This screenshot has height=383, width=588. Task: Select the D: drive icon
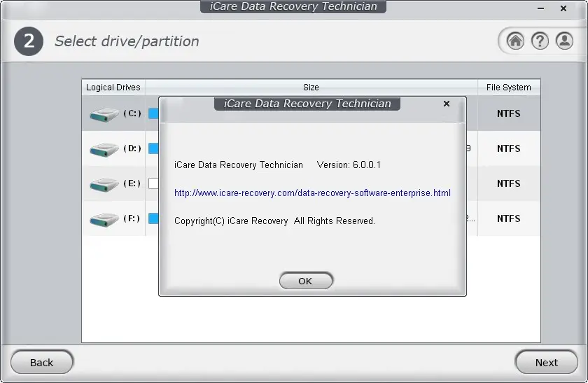click(x=104, y=149)
